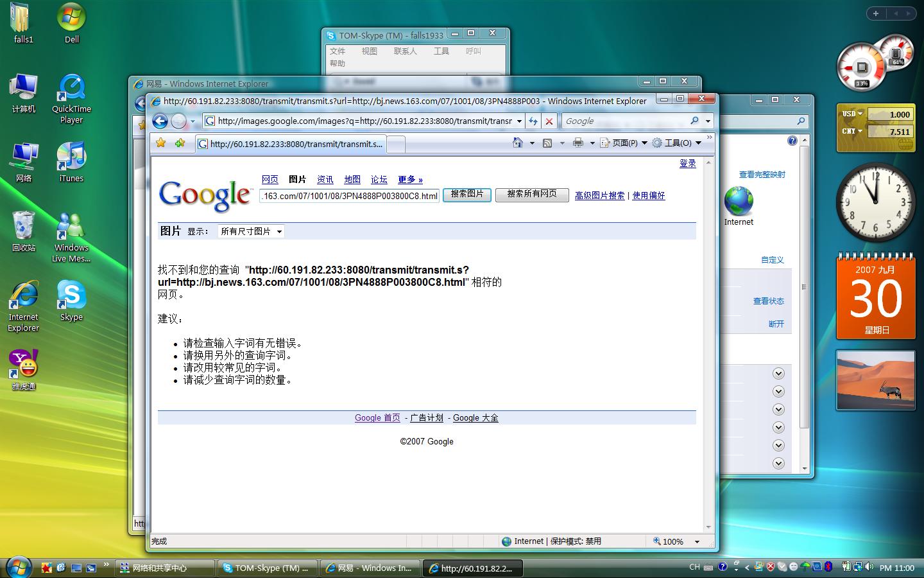Click the Print icon in IE command bar

click(x=578, y=143)
